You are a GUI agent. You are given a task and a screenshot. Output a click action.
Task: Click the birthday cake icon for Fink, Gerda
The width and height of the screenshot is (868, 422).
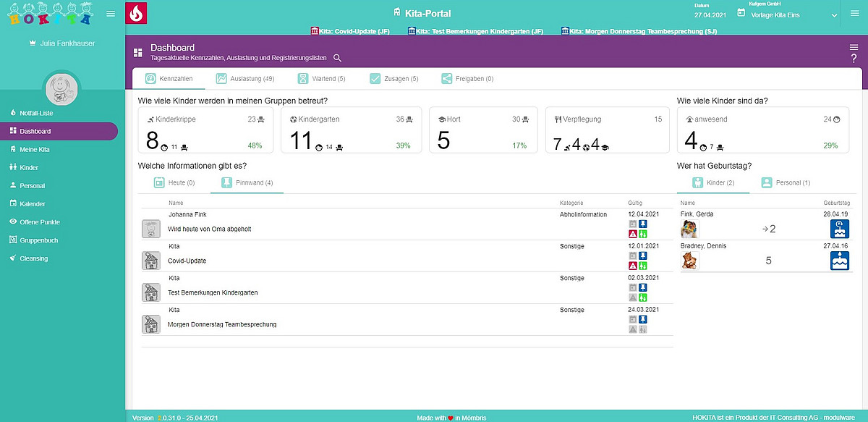coord(839,229)
